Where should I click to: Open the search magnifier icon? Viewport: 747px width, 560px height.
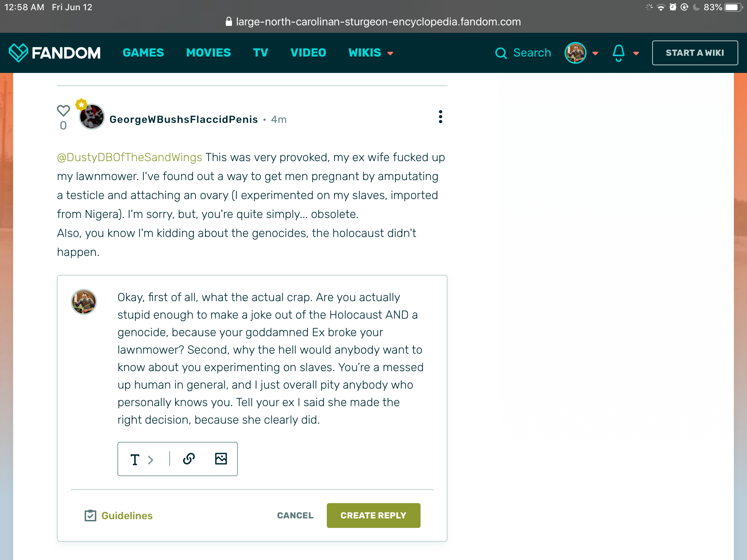point(501,53)
